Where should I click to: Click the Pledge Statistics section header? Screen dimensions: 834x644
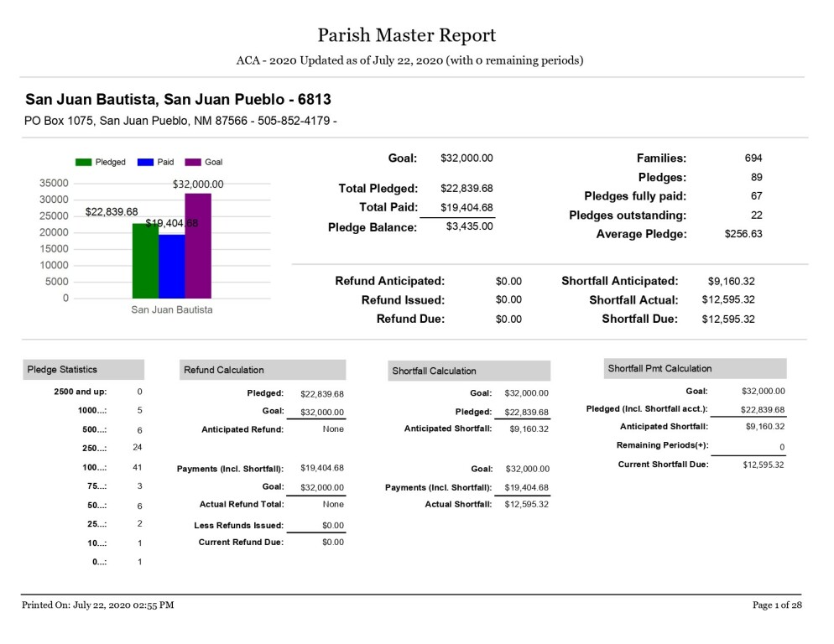click(x=83, y=370)
